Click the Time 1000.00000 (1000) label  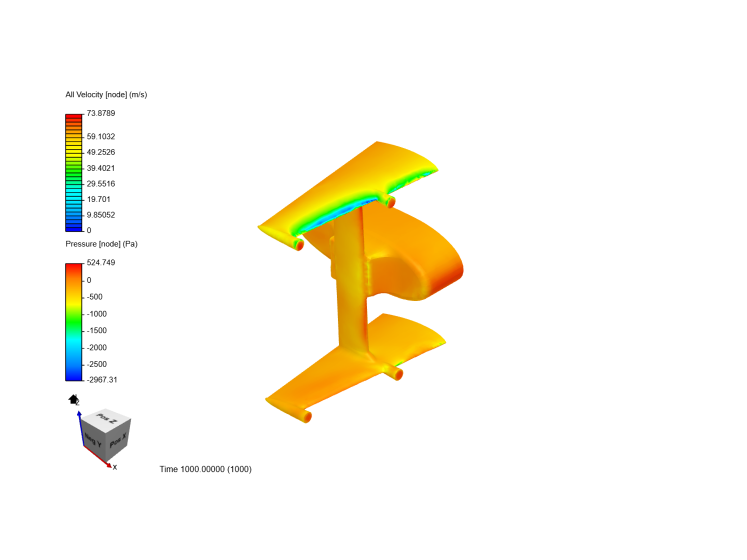205,469
